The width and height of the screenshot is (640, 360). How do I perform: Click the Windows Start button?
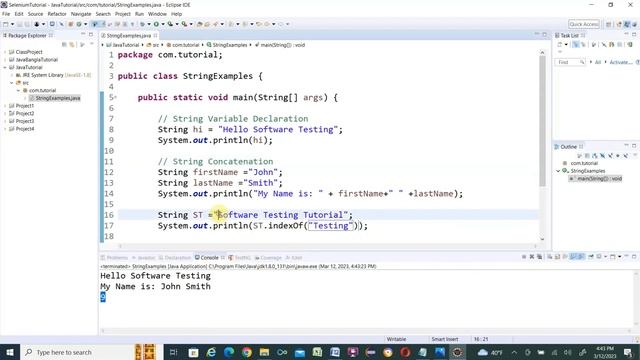pyautogui.click(x=10, y=352)
